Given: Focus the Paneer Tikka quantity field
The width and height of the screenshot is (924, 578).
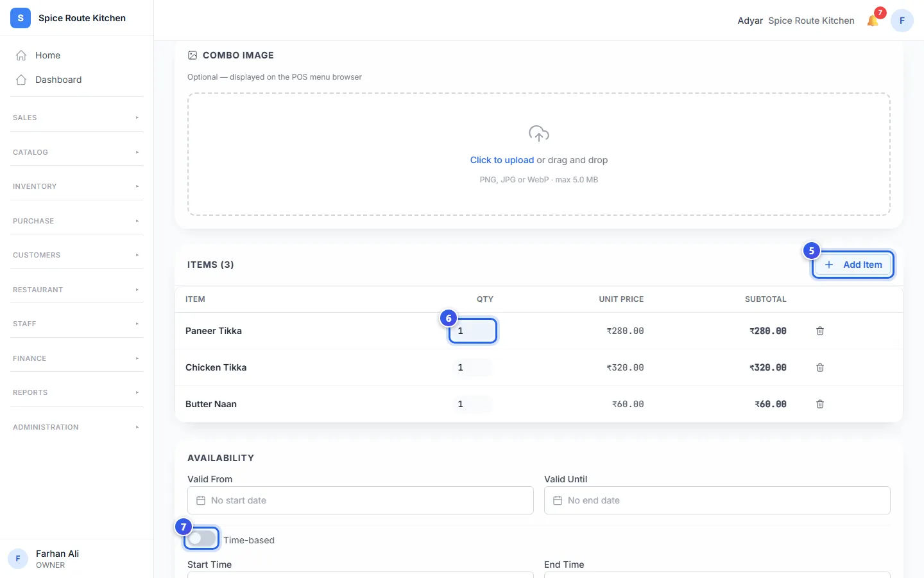Looking at the screenshot, I should click(473, 331).
